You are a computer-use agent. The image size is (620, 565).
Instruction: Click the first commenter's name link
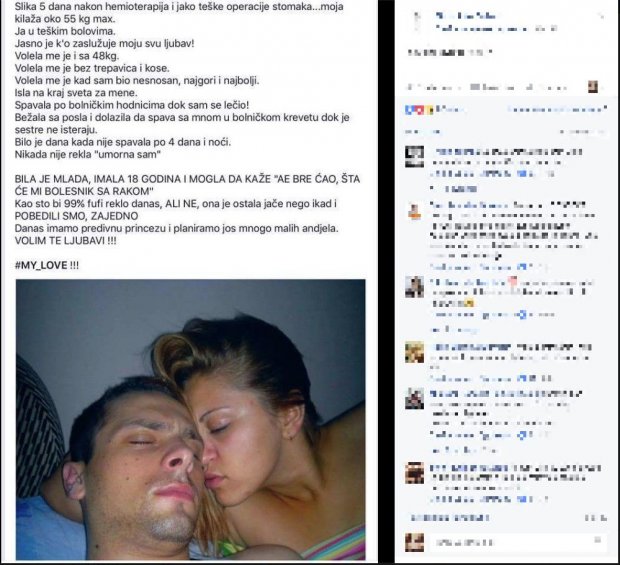coord(467,151)
